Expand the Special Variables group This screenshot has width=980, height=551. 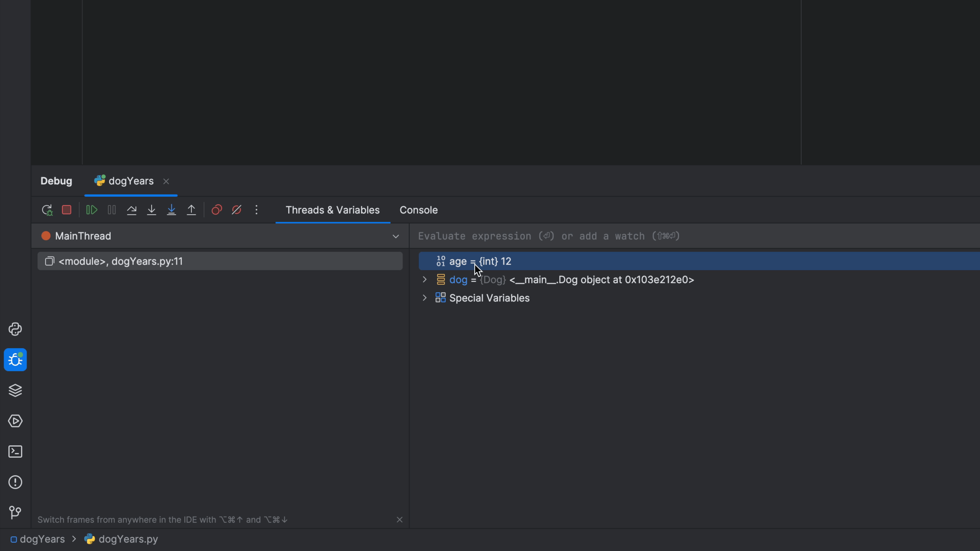425,298
